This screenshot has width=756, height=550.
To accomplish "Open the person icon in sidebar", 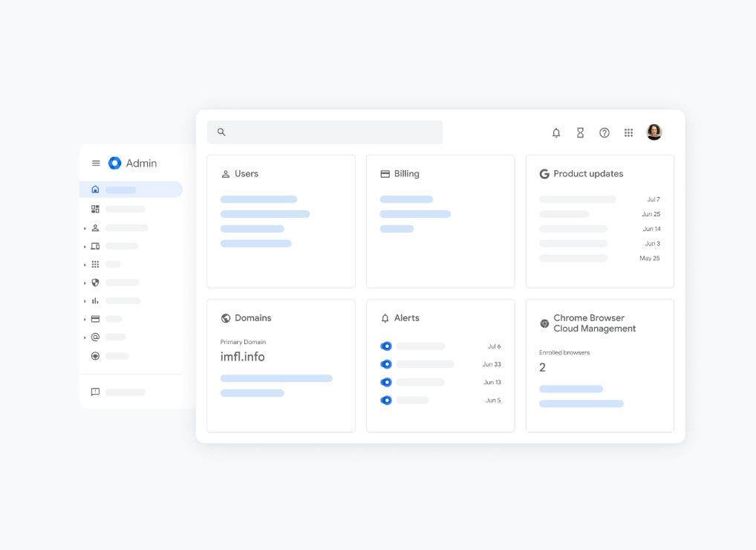I will click(96, 227).
